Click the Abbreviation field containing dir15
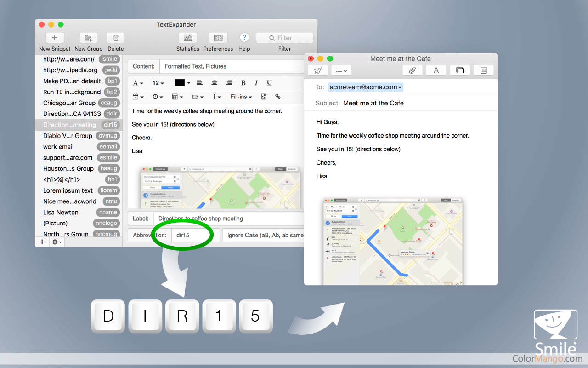 (196, 235)
